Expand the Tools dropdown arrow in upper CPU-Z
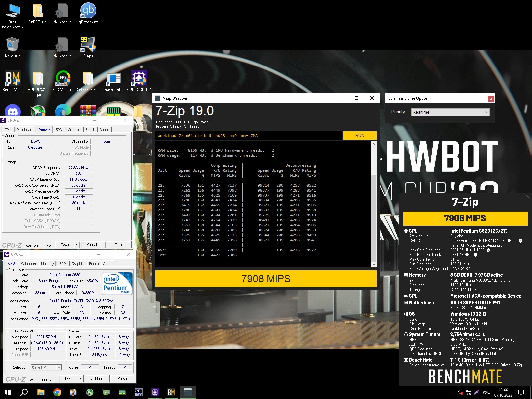Screen dimensions: 532x399 pyautogui.click(x=77, y=244)
